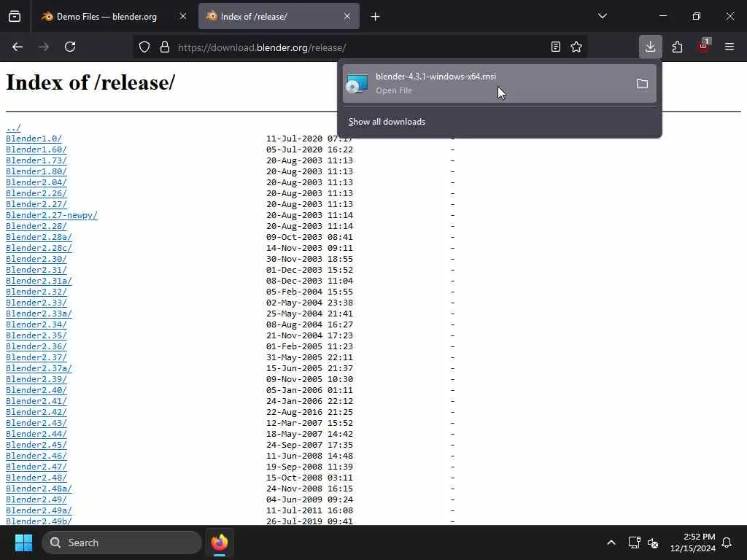Screen dimensions: 747x560
Task: Close the Index of /release/ tab
Action: [x=347, y=17]
